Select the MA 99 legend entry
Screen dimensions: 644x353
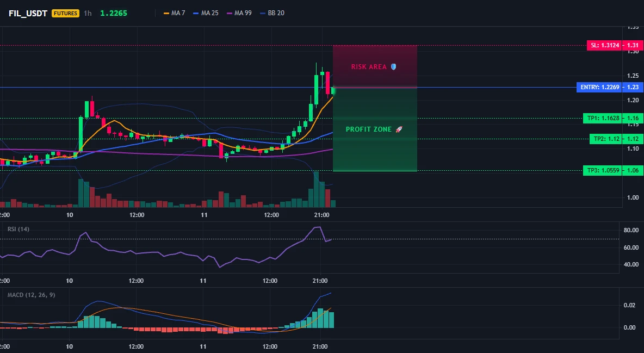point(239,13)
